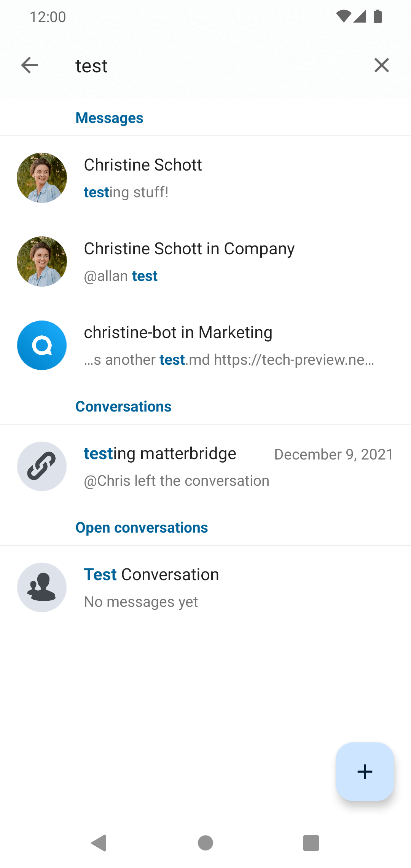Open 'testing matterbridge' conversation
This screenshot has width=411, height=868.
click(x=205, y=466)
